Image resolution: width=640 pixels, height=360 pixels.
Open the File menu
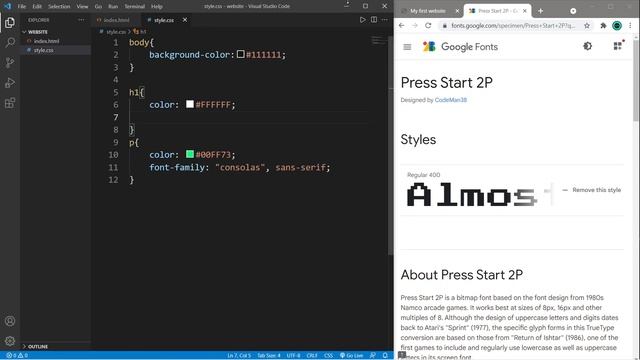(22, 6)
